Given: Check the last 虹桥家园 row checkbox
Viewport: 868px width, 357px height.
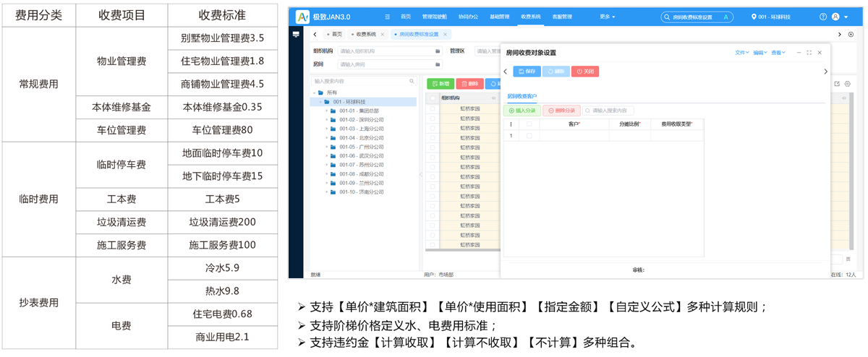Looking at the screenshot, I should click(433, 245).
